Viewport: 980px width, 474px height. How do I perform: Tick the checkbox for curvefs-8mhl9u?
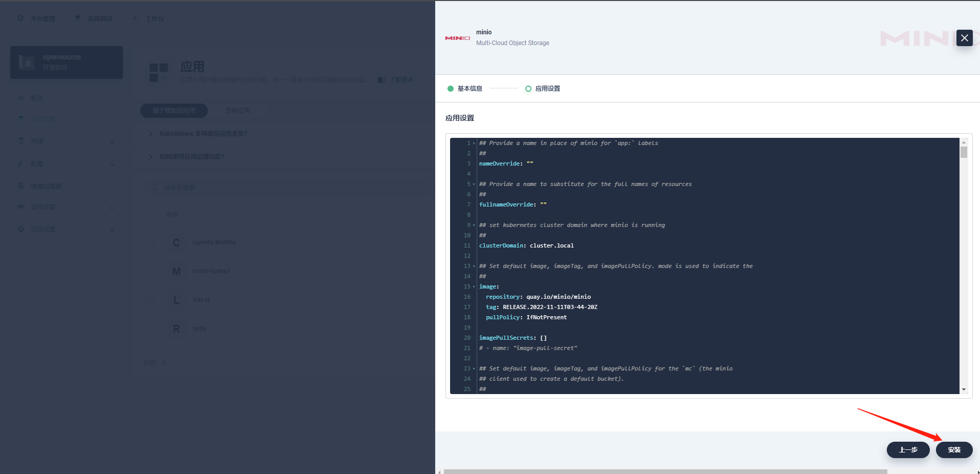tap(150, 242)
